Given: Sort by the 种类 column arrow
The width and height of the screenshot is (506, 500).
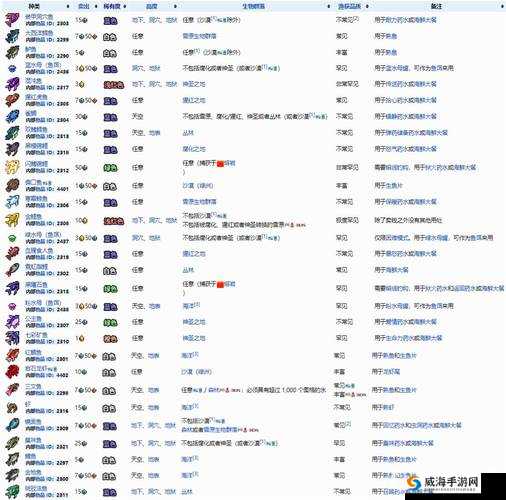Looking at the screenshot, I should pos(68,6).
